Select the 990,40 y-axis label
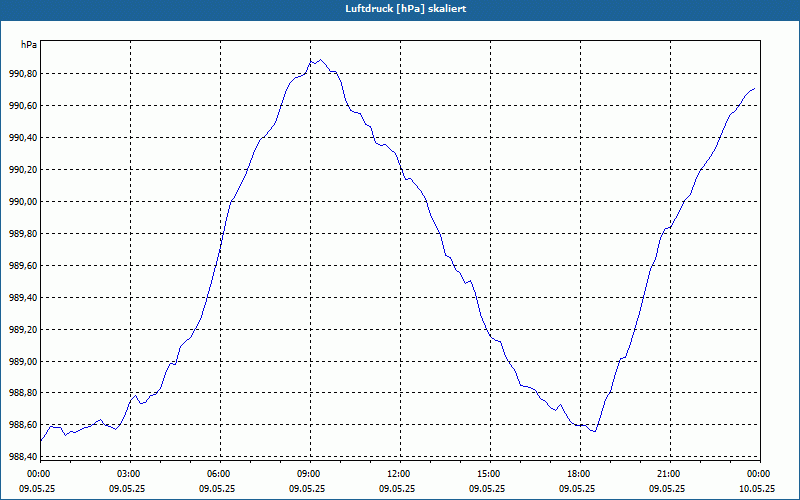Viewport: 800px width, 500px height. 23,138
